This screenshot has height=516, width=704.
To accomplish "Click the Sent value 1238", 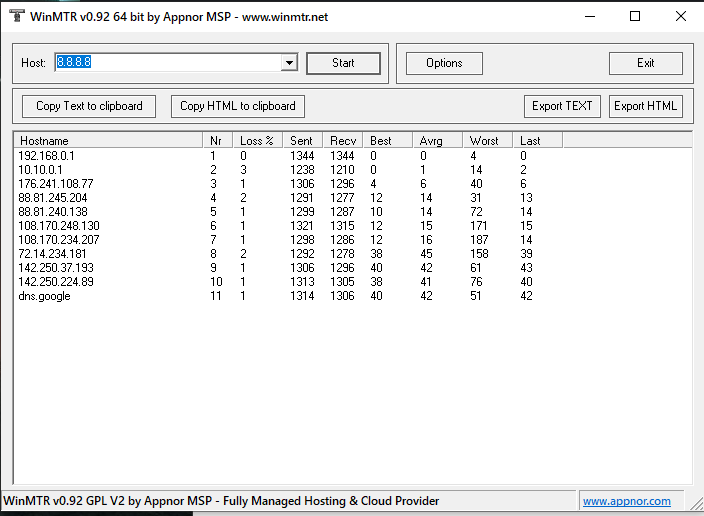I will point(302,170).
